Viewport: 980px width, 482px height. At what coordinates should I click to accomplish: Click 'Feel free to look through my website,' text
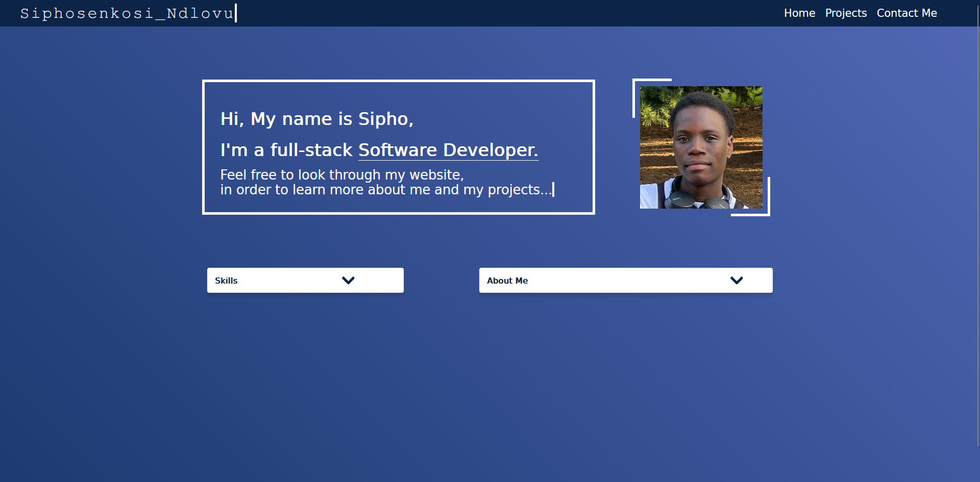tap(342, 175)
